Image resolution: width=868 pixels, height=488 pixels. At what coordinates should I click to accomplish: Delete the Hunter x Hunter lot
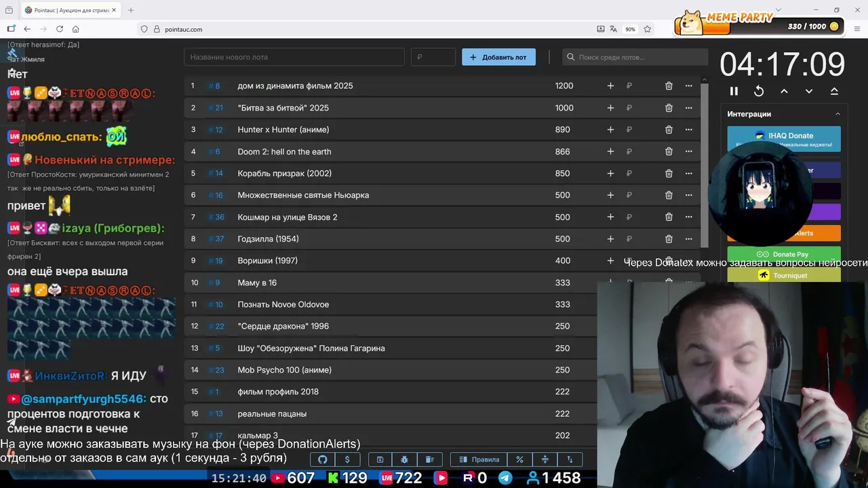[669, 129]
